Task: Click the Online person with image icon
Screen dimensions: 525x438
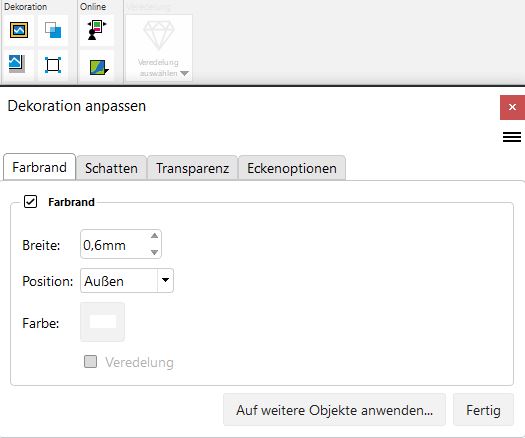Action: pyautogui.click(x=97, y=30)
